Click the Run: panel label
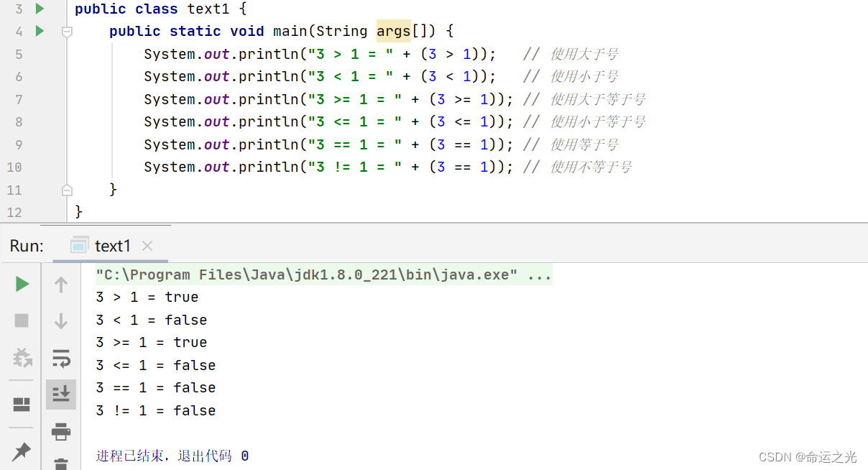 [27, 246]
